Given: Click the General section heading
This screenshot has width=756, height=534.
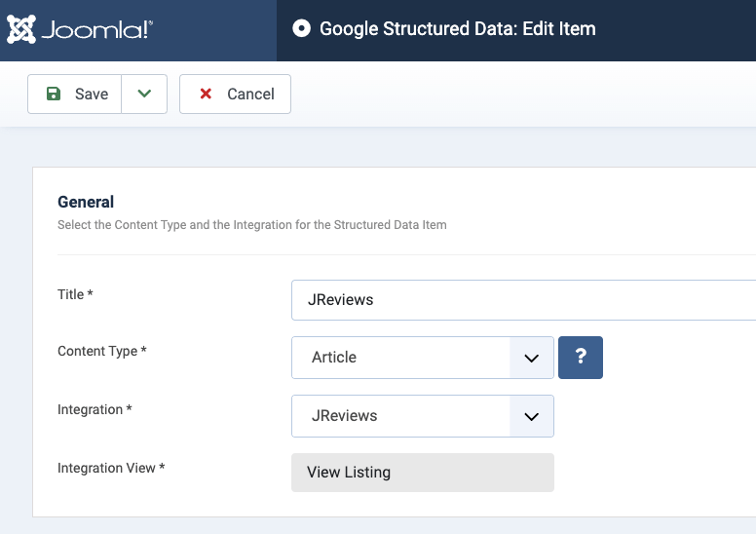Looking at the screenshot, I should point(86,202).
